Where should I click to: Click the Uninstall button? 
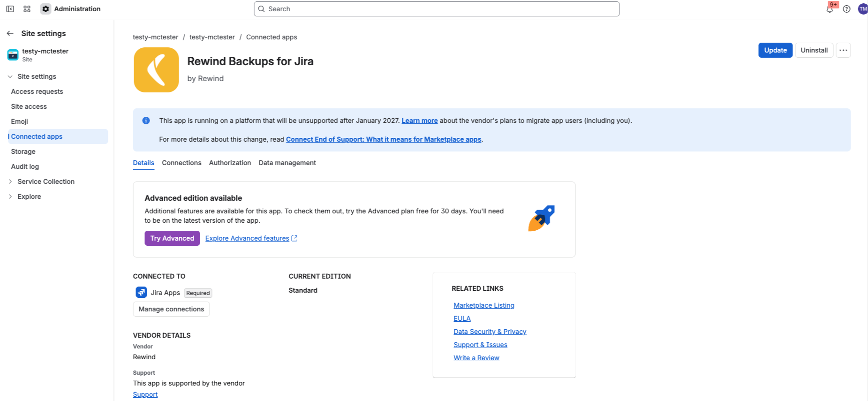click(x=814, y=50)
